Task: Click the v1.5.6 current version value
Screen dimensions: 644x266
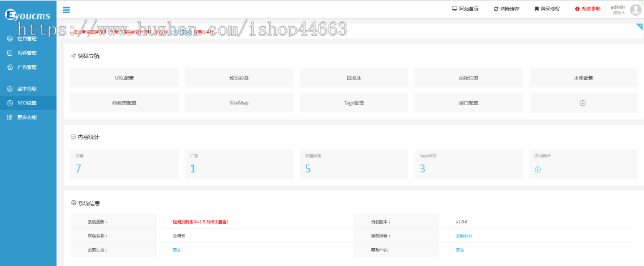Action: [x=462, y=222]
